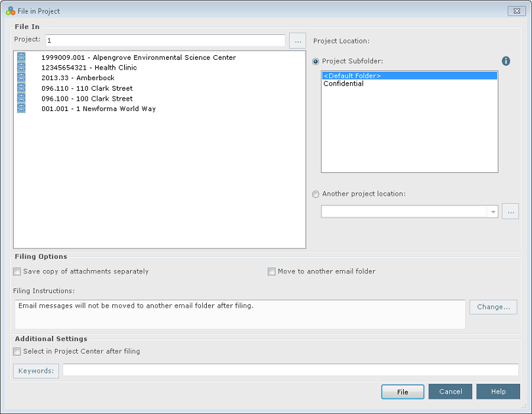Check Move to another email folder
Image resolution: width=532 pixels, height=414 pixels.
(x=271, y=271)
